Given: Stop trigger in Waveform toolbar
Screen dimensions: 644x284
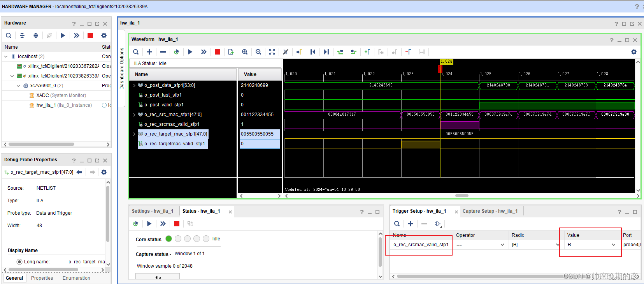Looking at the screenshot, I should pyautogui.click(x=218, y=52).
